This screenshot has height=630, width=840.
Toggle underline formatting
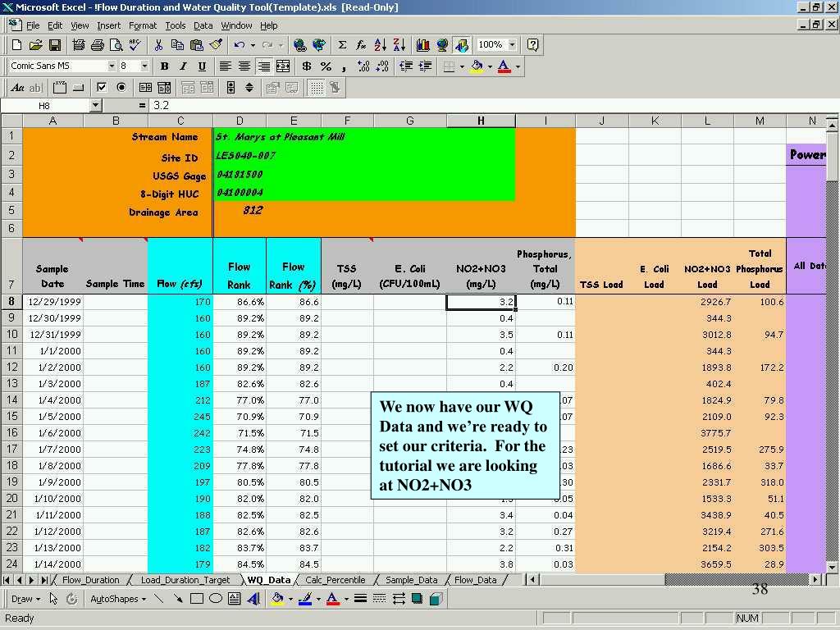click(x=202, y=66)
